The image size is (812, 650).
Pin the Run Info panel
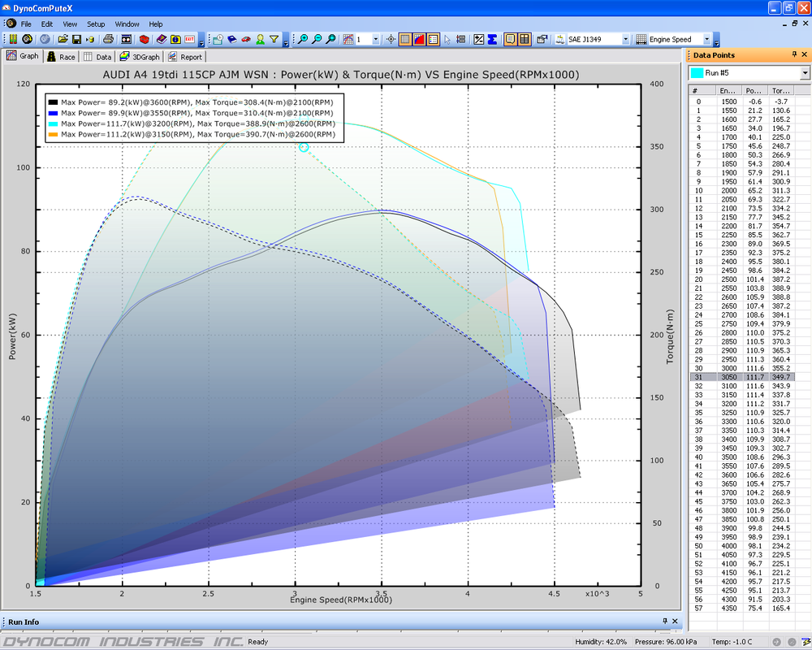665,621
